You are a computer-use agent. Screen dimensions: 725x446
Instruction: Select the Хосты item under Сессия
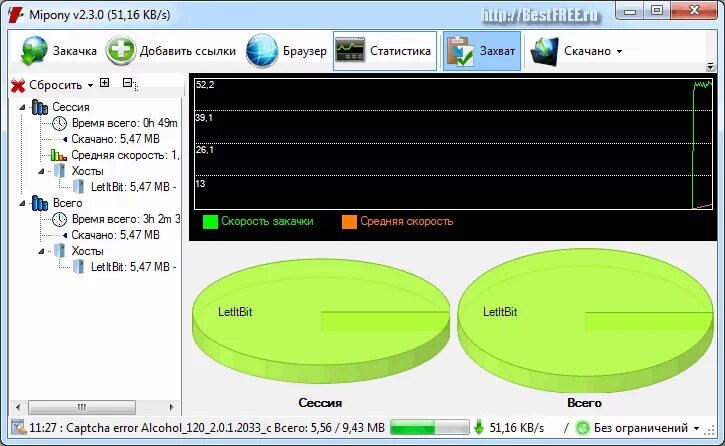point(87,171)
